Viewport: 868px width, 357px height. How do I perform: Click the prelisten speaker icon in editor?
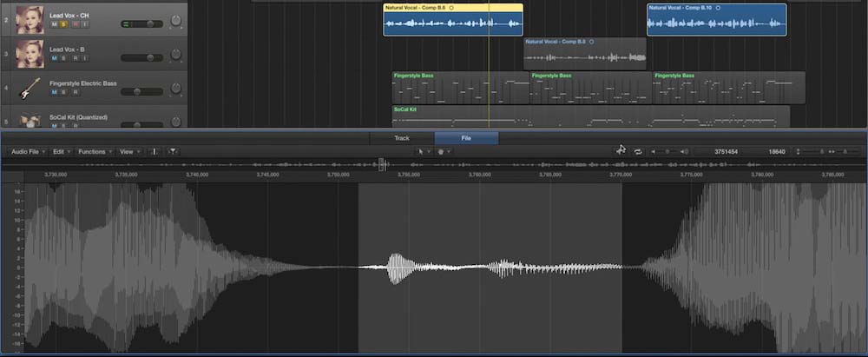[x=684, y=151]
